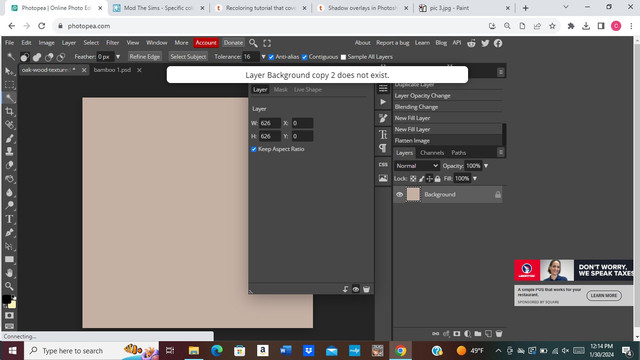Toggle Quick Mask mode icon

[x=9, y=316]
